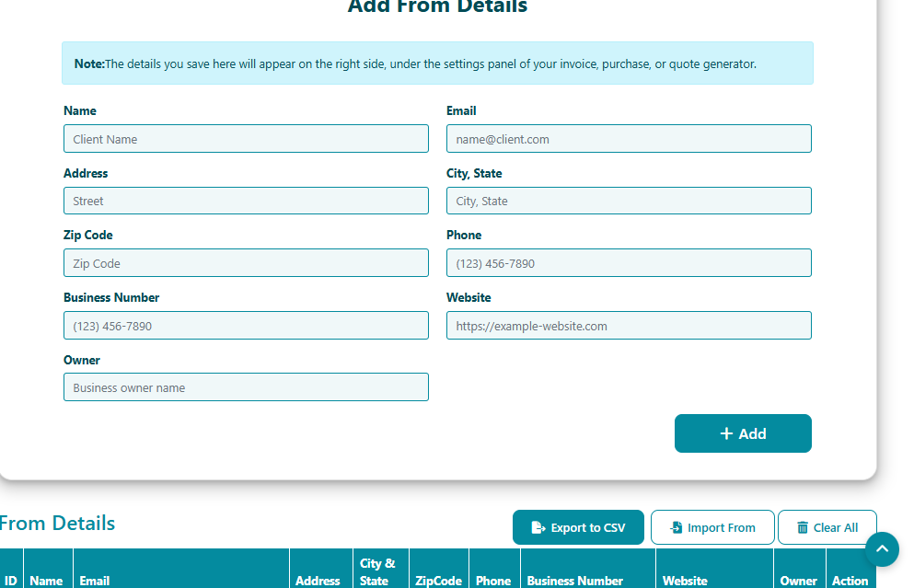Click the Import From button
The image size is (914, 588).
(712, 527)
